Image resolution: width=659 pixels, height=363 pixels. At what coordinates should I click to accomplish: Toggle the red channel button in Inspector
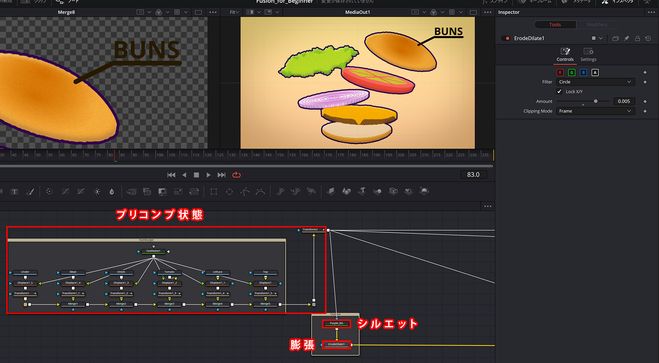tap(560, 72)
